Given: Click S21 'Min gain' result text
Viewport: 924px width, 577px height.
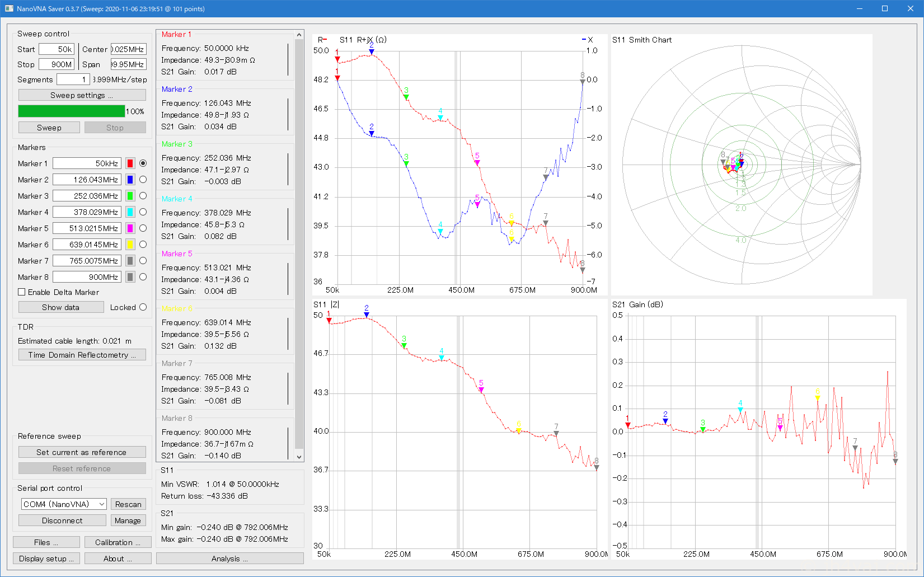Looking at the screenshot, I should click(224, 527).
